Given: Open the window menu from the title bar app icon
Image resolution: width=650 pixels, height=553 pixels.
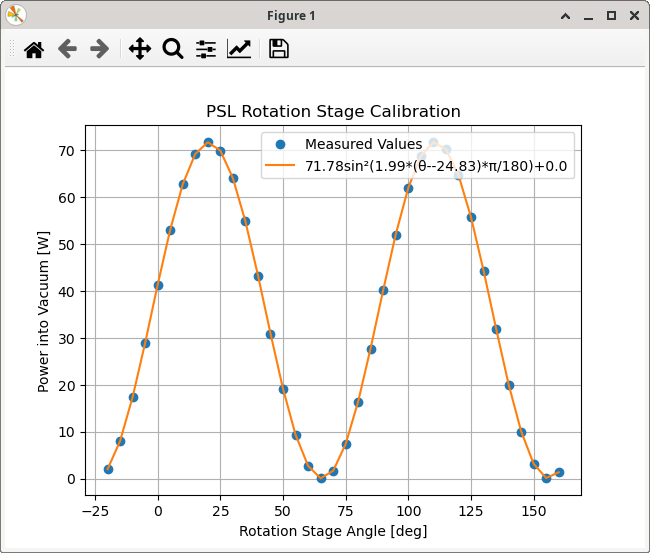Looking at the screenshot, I should click(x=16, y=15).
